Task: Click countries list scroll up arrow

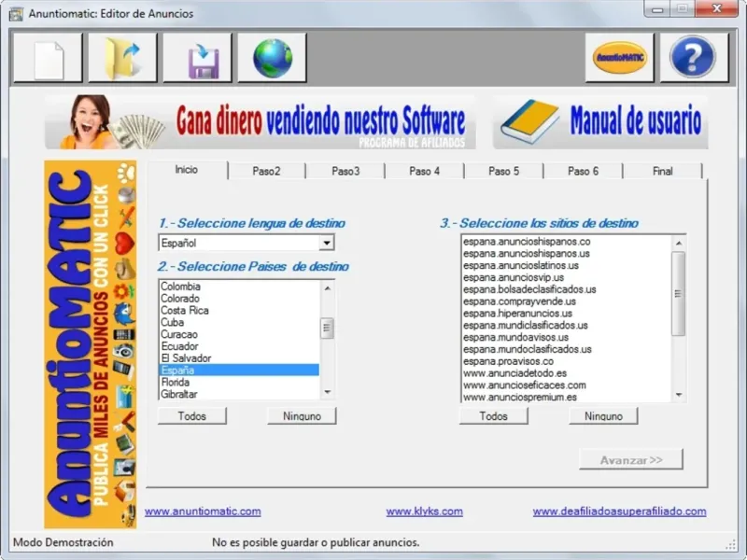Action: (328, 288)
